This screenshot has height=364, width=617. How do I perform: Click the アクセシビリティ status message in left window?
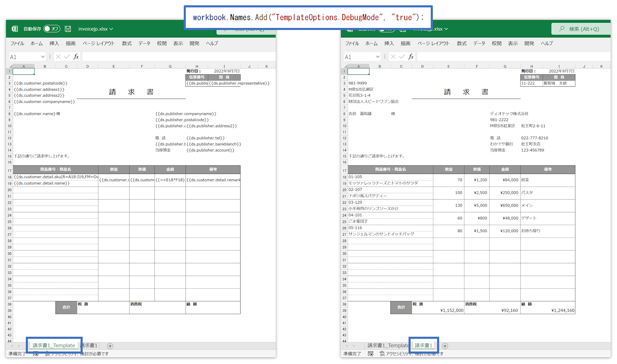pos(77,354)
